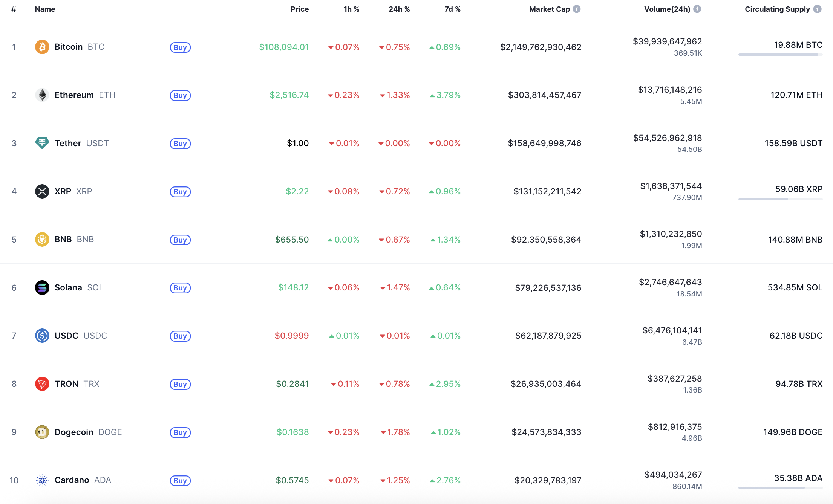Viewport: 833px width, 504px height.
Task: Click the XRP logo icon
Action: 42,191
